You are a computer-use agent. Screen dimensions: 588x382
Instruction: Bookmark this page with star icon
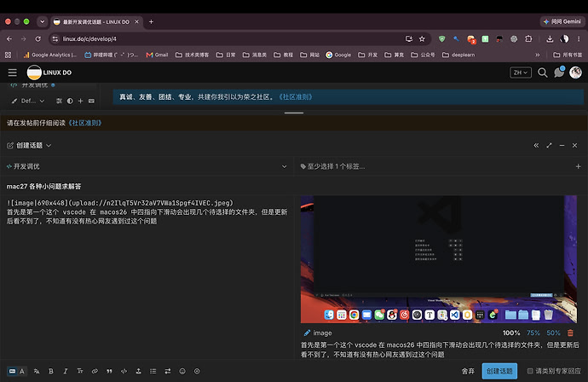422,39
